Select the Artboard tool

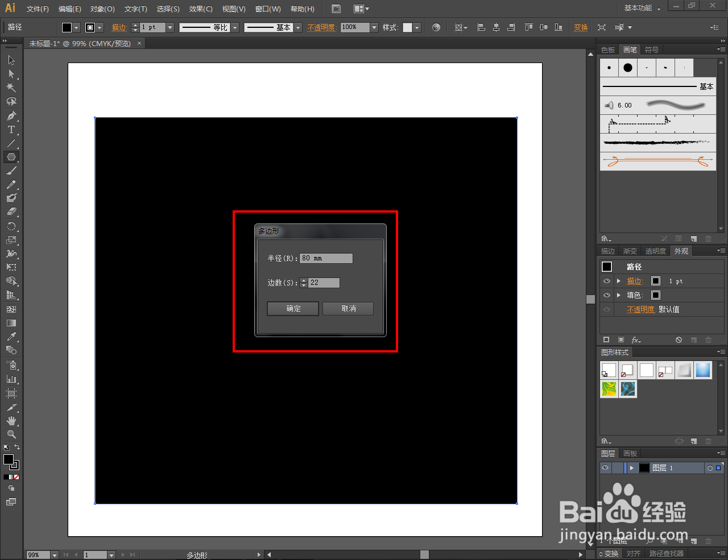point(11,393)
